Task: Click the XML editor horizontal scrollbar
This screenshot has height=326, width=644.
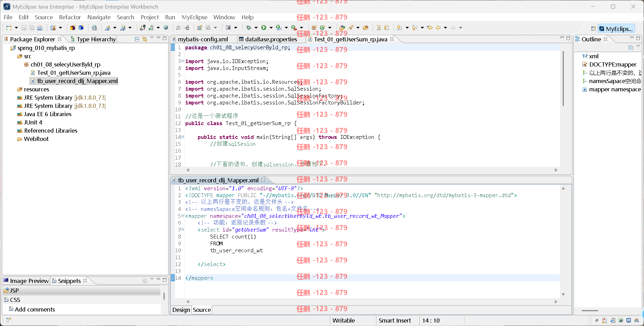Action: pos(372,302)
